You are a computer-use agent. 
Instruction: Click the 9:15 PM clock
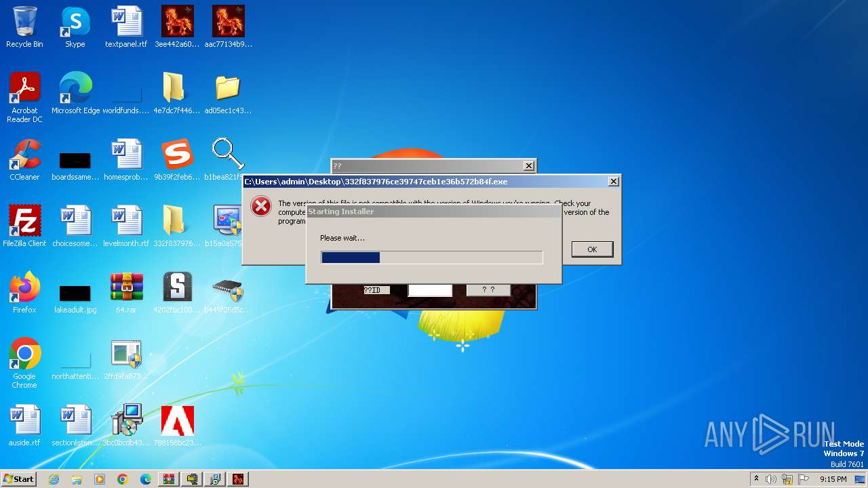click(x=833, y=479)
